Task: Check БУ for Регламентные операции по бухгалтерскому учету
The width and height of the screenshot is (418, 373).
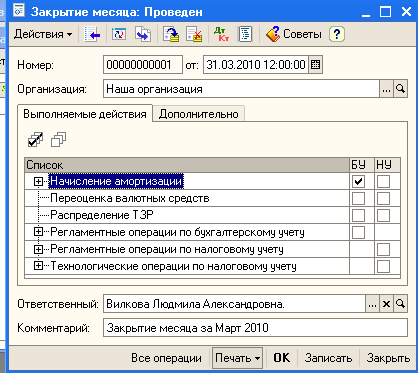Action: (x=358, y=232)
